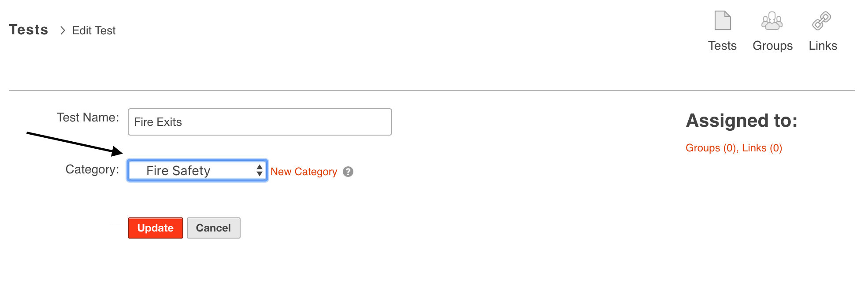Click the Category dropdown up-down arrows
Image resolution: width=868 pixels, height=294 pixels.
260,170
